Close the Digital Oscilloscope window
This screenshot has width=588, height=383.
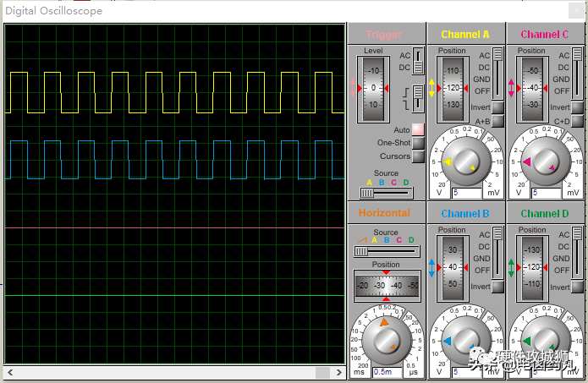pyautogui.click(x=575, y=10)
